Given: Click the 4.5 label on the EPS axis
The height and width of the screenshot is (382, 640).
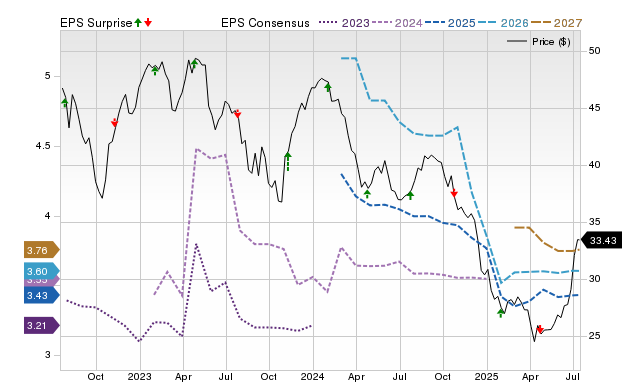Looking at the screenshot, I should [x=43, y=146].
